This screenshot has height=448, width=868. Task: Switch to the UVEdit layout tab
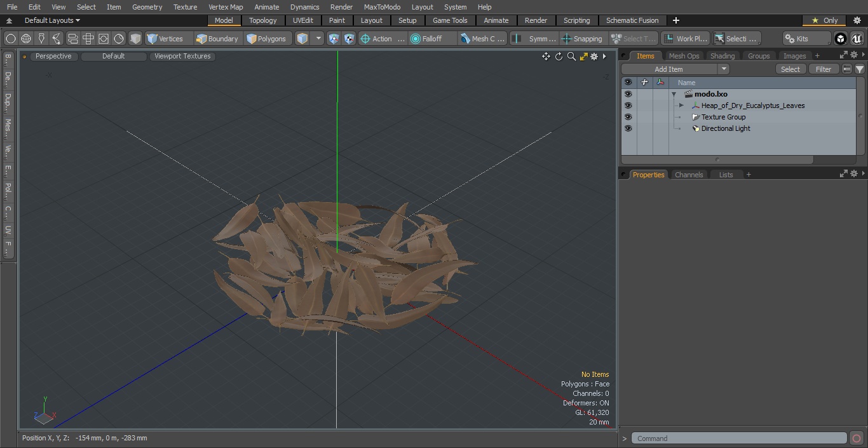coord(303,20)
